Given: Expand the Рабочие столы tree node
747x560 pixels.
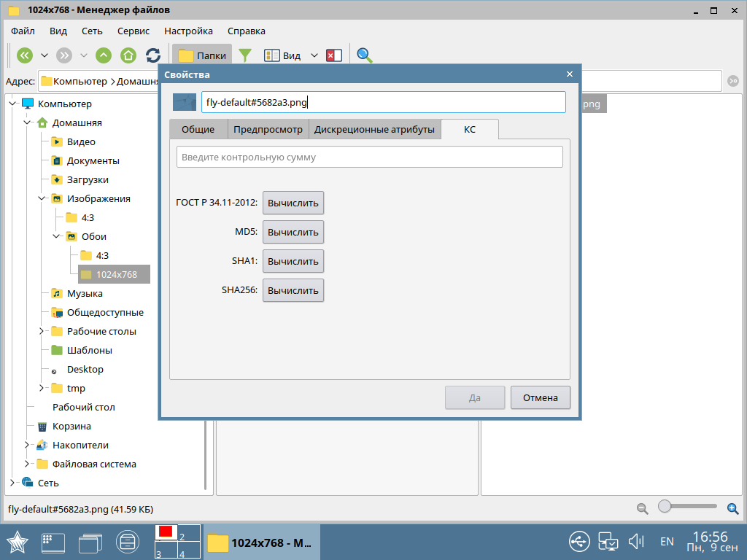Looking at the screenshot, I should (42, 331).
